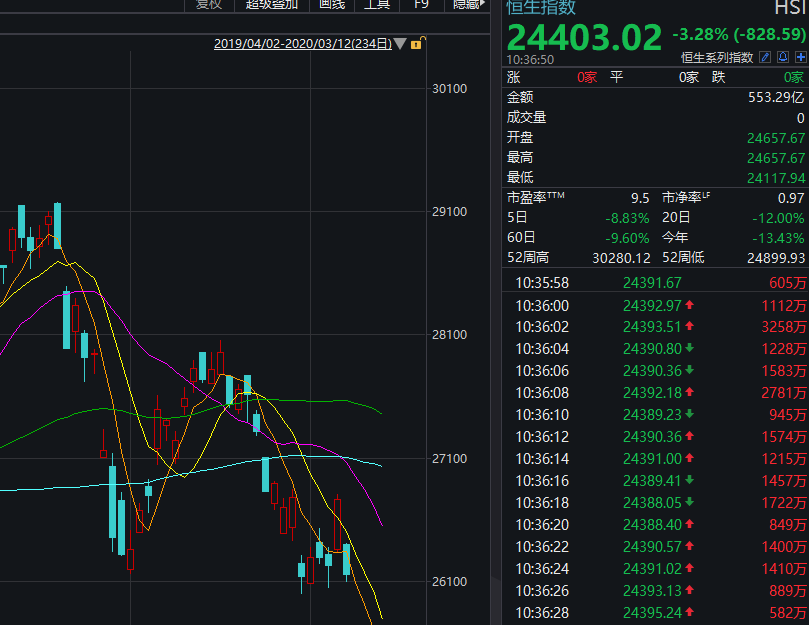Open the 恒生系列指数 link
Viewport: 809px width, 625px height.
click(x=717, y=57)
